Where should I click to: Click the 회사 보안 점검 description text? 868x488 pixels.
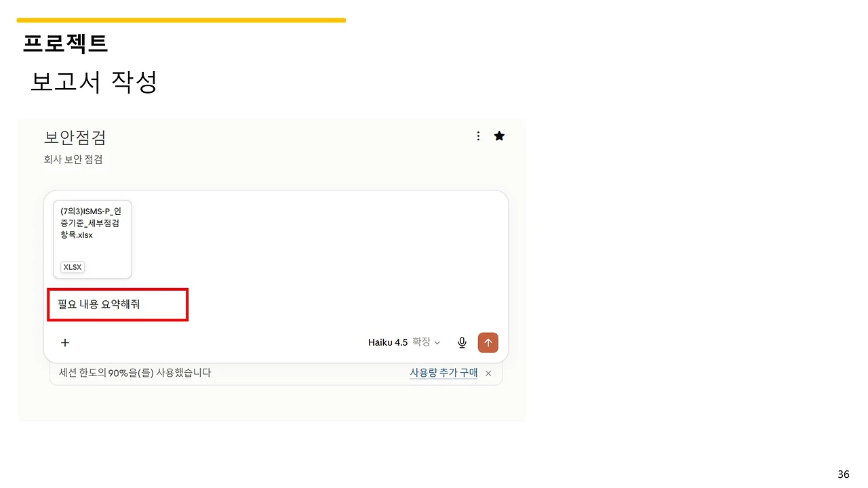coord(73,160)
